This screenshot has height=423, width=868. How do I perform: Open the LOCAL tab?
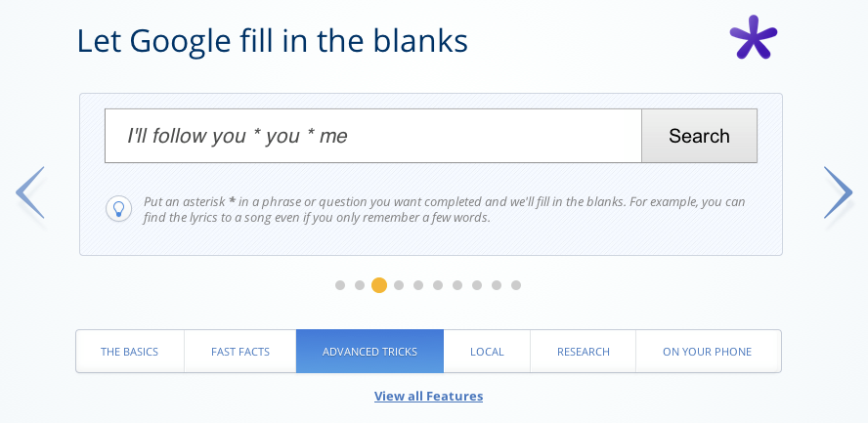pyautogui.click(x=487, y=351)
